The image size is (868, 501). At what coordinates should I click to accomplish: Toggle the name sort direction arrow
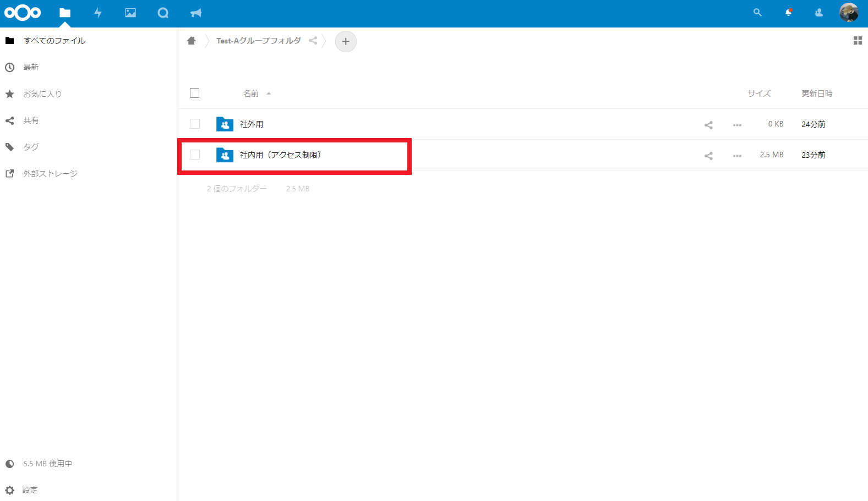point(269,93)
